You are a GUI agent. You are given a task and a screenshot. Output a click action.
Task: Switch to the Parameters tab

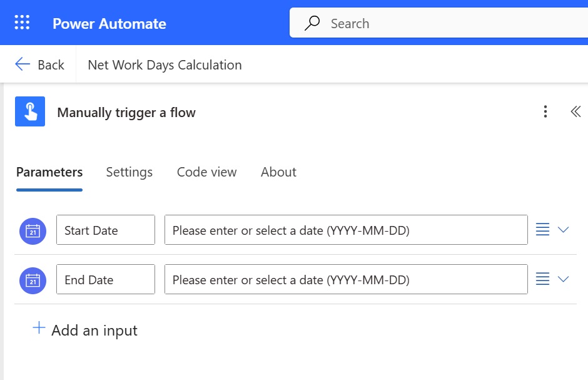pos(49,172)
